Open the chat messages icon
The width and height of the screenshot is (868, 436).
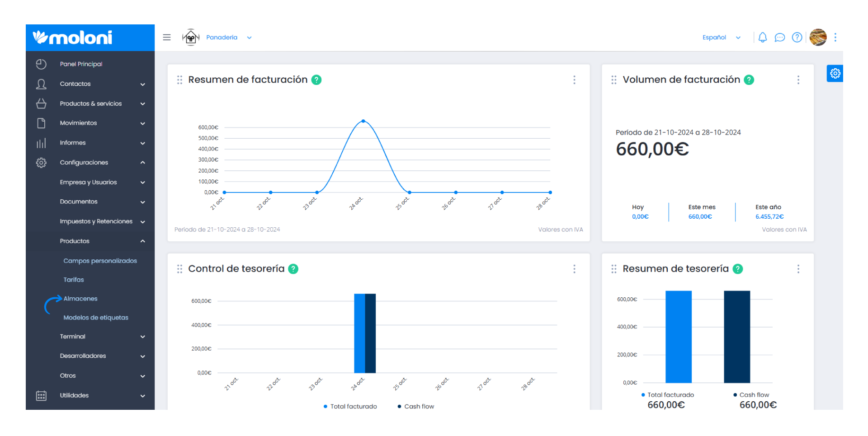780,38
